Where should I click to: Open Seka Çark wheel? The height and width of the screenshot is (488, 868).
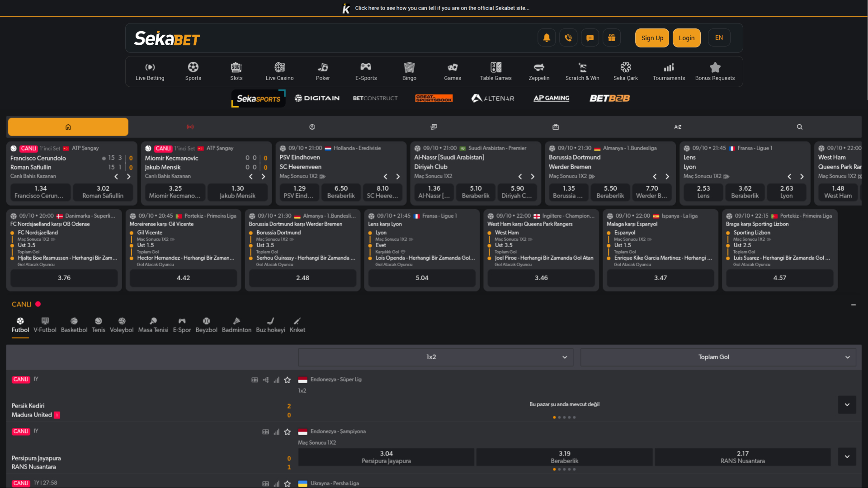626,72
